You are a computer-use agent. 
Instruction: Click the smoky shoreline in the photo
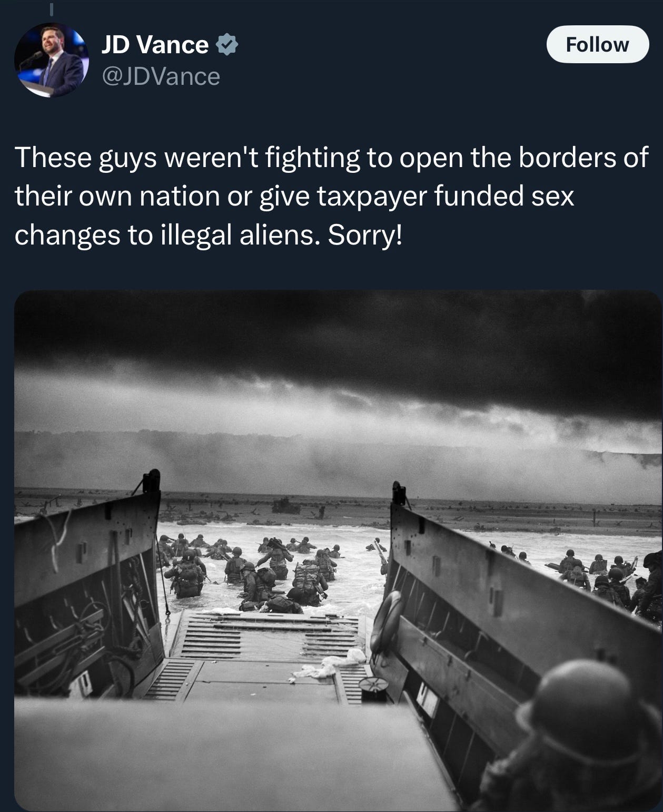click(x=337, y=458)
